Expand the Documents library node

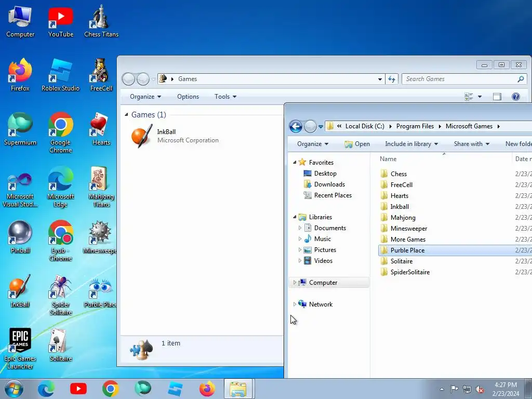pos(300,228)
